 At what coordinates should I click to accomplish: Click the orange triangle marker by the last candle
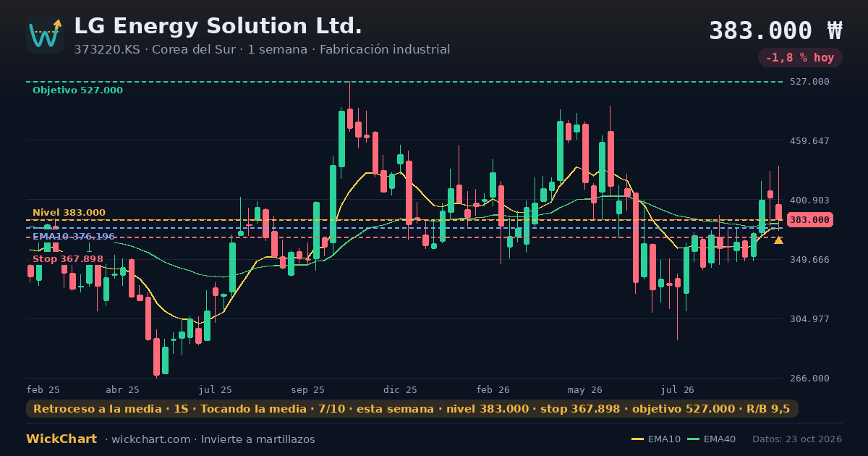pyautogui.click(x=778, y=240)
